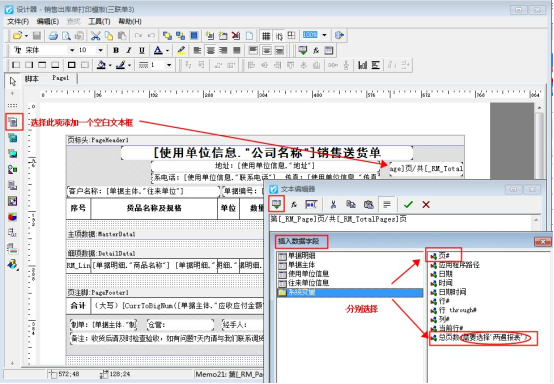
Task: Switch to the 脚本 tab
Action: point(32,79)
